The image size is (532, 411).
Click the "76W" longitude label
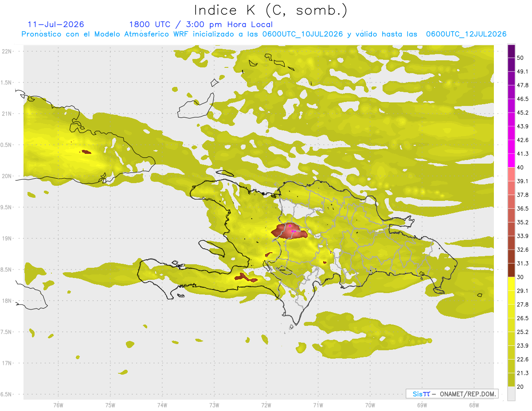[58, 405]
